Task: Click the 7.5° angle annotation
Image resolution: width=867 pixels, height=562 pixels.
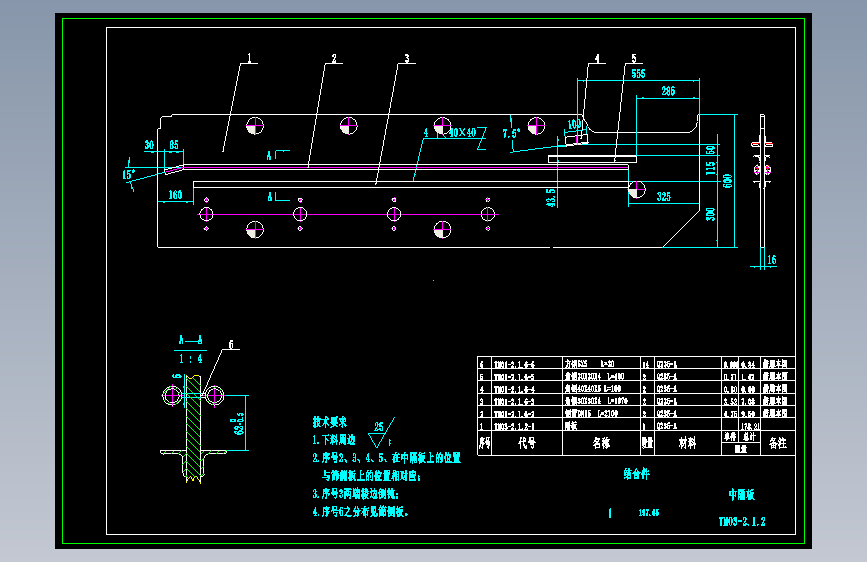Action: pos(511,133)
